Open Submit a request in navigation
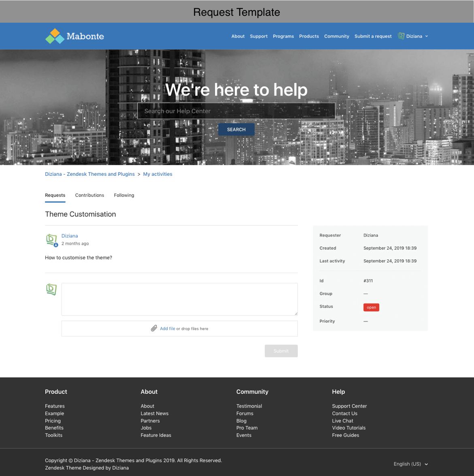 (x=373, y=36)
